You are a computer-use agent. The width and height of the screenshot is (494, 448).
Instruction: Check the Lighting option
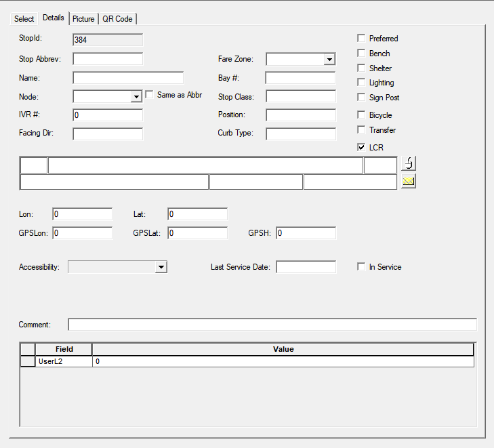point(361,83)
